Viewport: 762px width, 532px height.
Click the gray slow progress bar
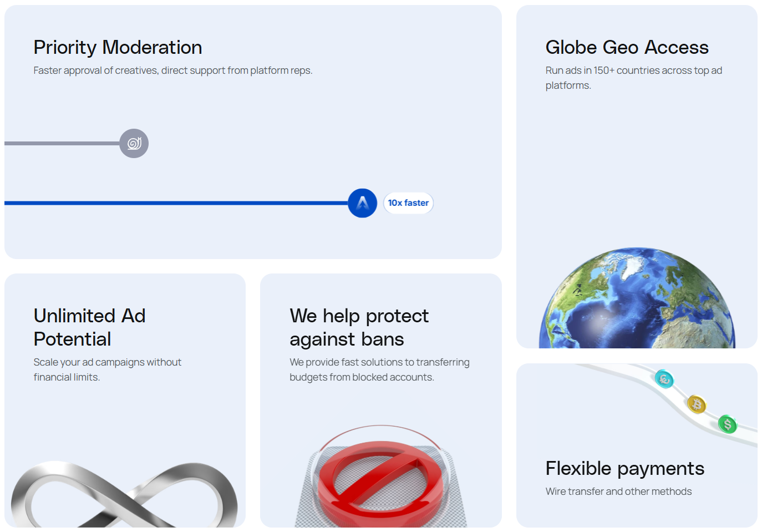62,144
